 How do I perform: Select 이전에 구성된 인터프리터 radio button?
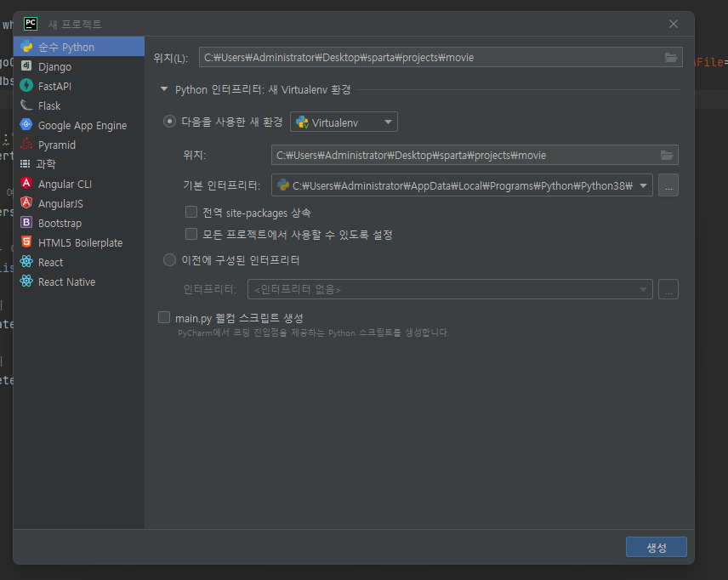click(x=169, y=259)
